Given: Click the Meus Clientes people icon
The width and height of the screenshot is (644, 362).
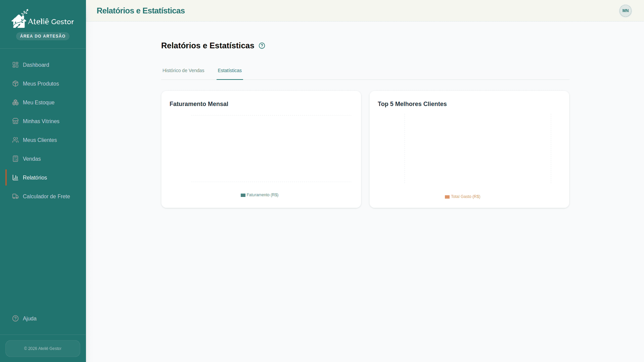Looking at the screenshot, I should coord(15,140).
